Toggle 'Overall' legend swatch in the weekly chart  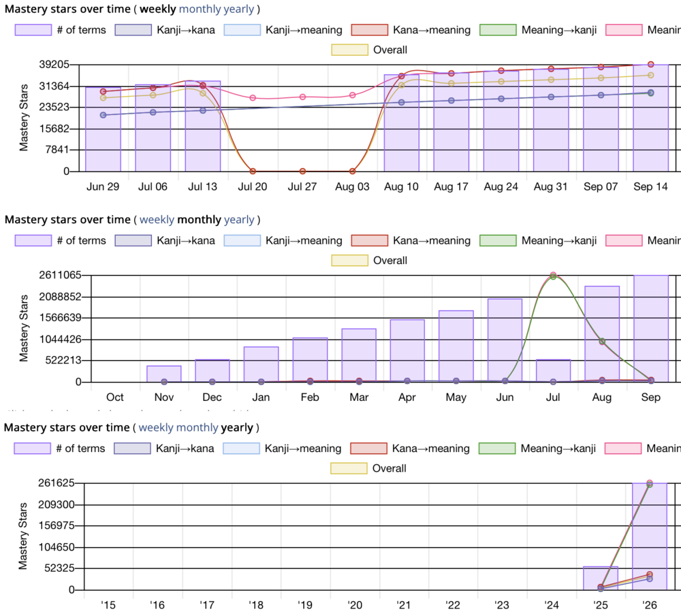pyautogui.click(x=349, y=50)
